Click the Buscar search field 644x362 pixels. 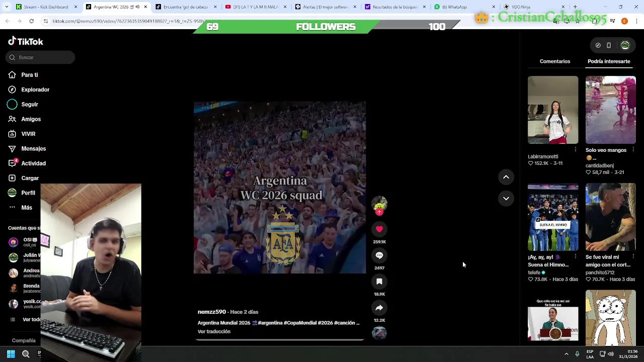[x=41, y=57]
